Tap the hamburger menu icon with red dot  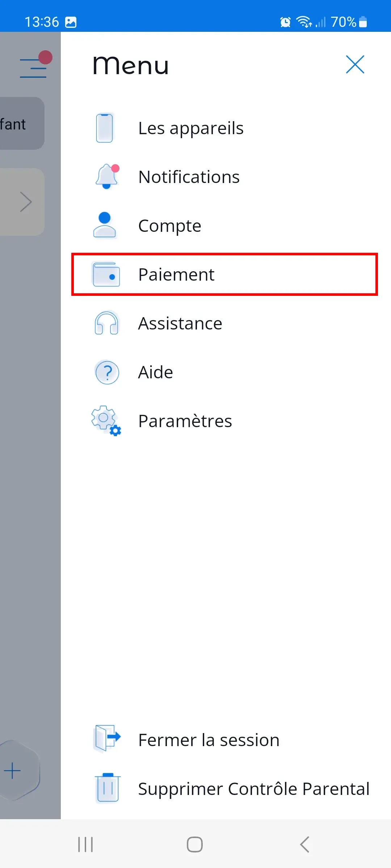tap(34, 65)
